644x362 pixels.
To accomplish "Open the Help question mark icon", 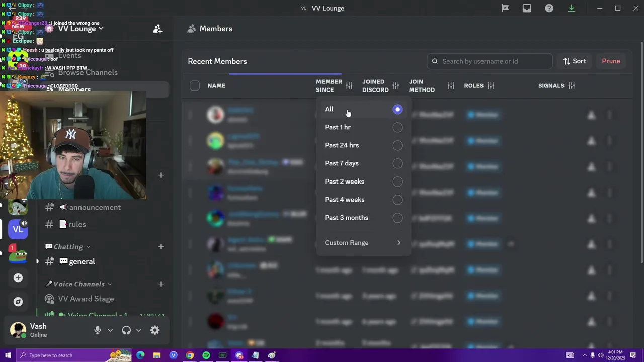I will click(549, 8).
